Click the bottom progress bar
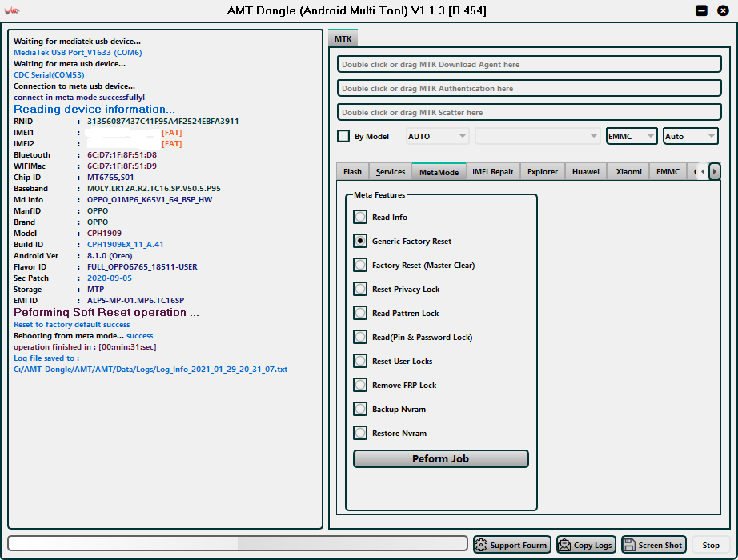Image resolution: width=738 pixels, height=560 pixels. 238,543
